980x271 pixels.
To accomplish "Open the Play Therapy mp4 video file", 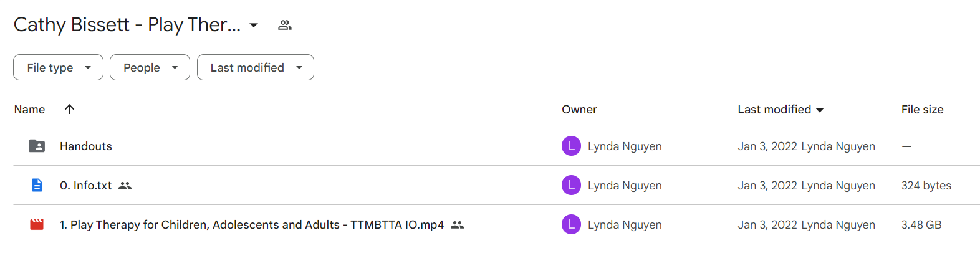I will click(x=252, y=225).
